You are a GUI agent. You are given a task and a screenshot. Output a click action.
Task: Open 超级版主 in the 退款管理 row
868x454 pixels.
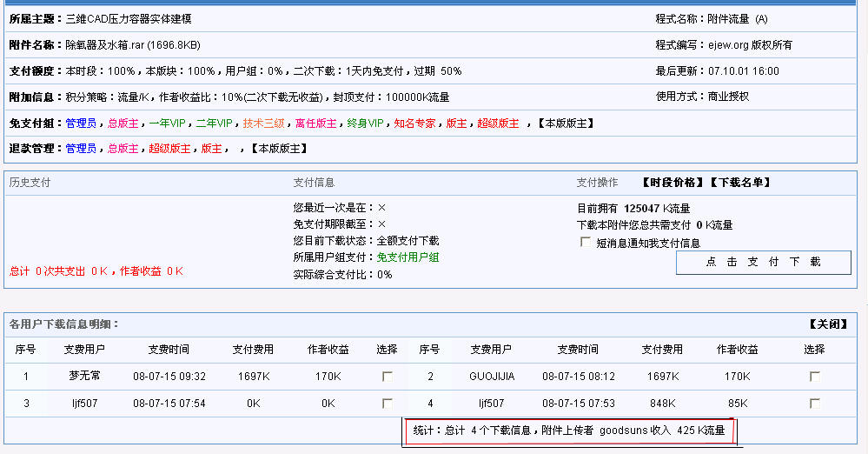pos(169,148)
